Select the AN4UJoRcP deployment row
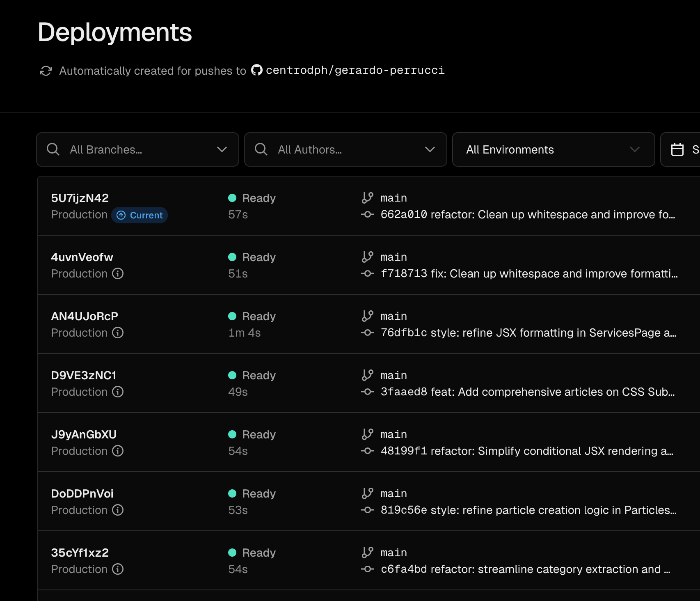The image size is (700, 601). coord(84,316)
